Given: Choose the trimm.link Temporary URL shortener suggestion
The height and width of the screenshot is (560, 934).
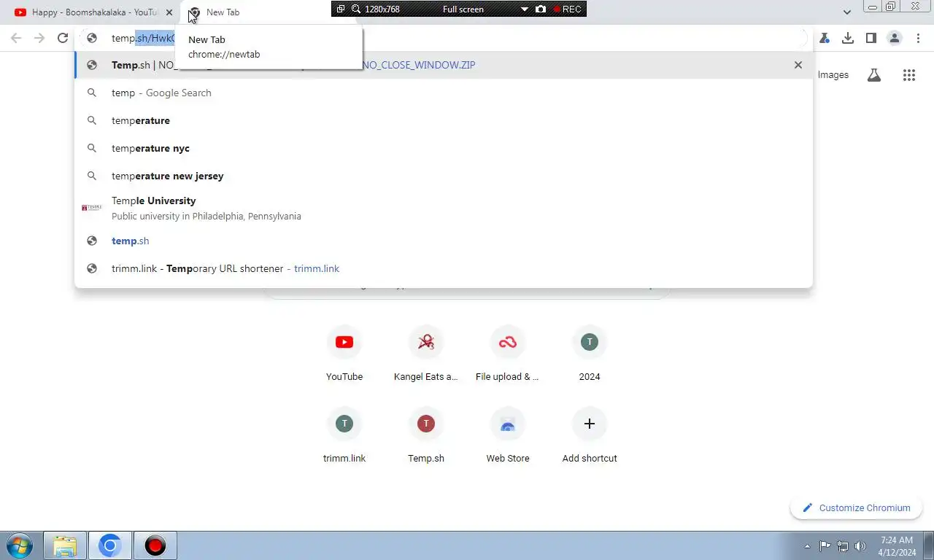Looking at the screenshot, I should [x=444, y=268].
